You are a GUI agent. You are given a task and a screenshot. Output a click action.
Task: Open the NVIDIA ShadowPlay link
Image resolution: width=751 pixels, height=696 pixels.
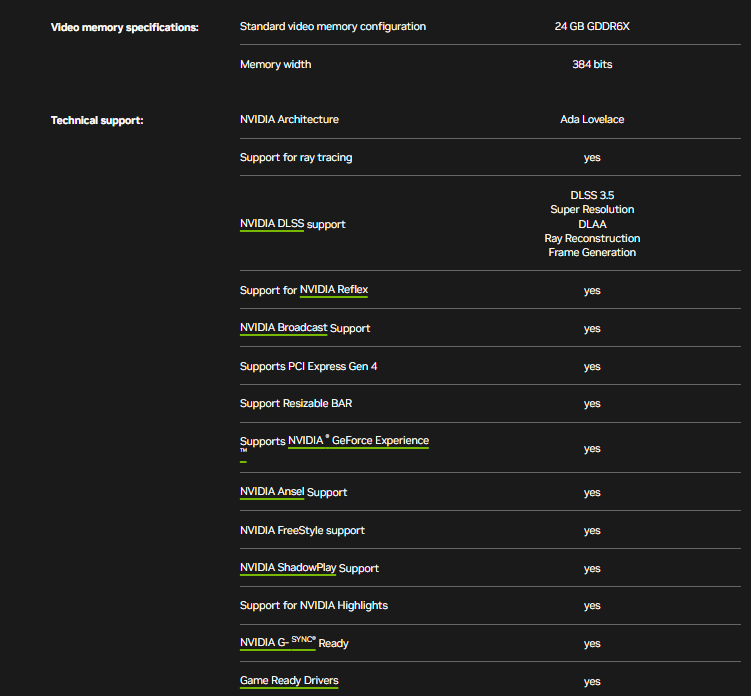click(x=288, y=568)
